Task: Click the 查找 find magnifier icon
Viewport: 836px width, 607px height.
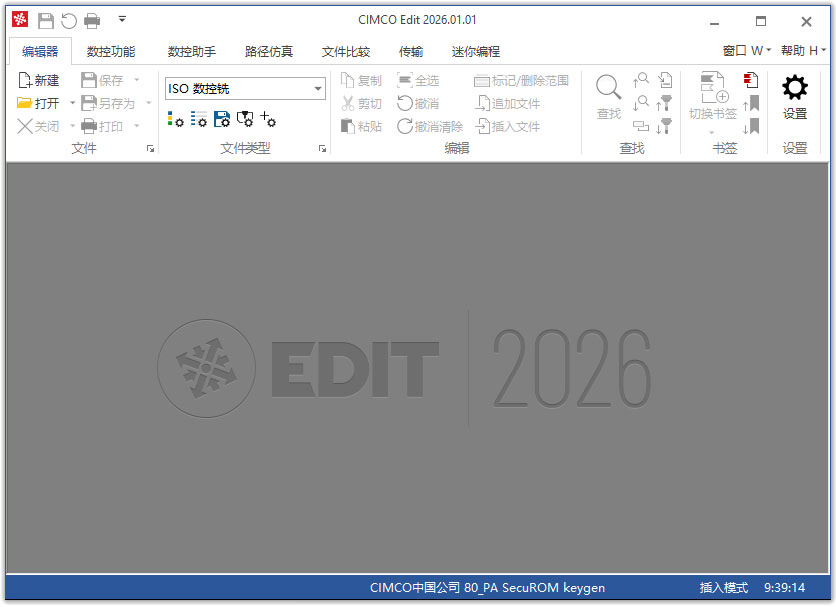Action: 607,85
